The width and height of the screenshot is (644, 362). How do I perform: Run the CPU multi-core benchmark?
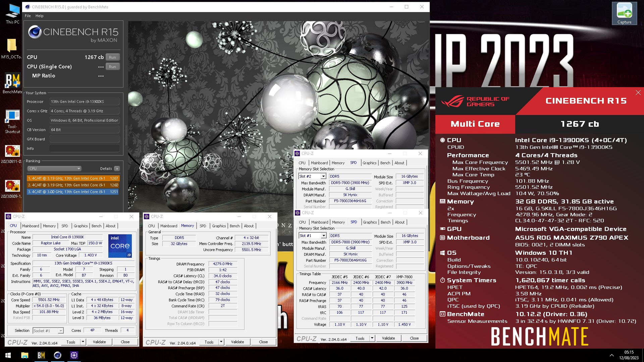pos(112,57)
